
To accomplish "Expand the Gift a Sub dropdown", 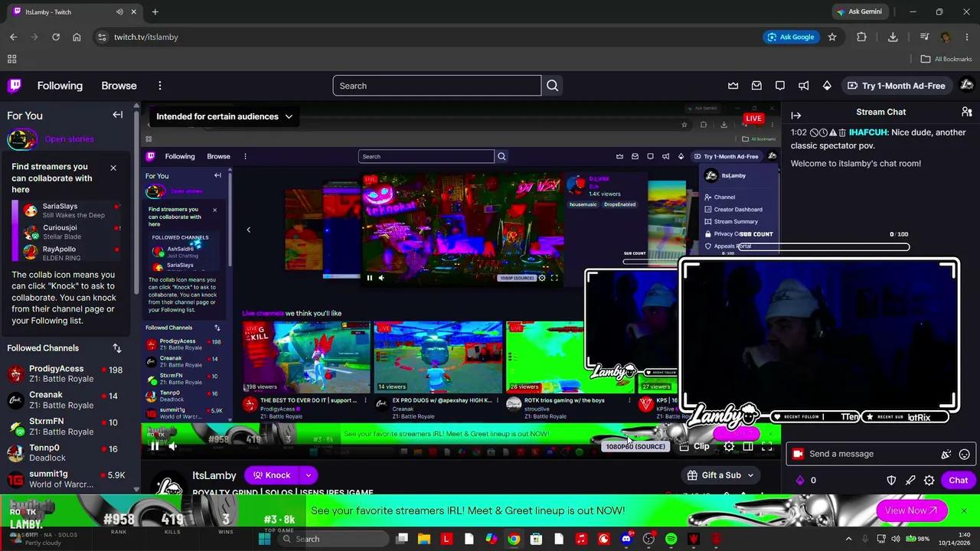I will pyautogui.click(x=750, y=475).
